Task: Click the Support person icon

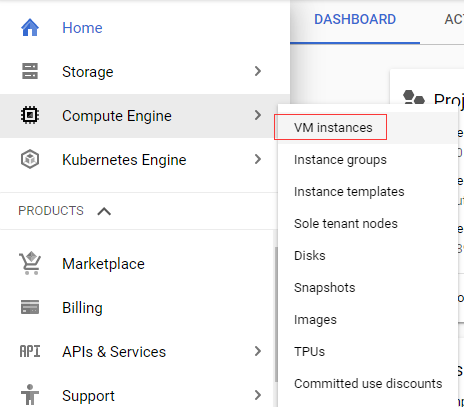Action: pyautogui.click(x=30, y=395)
